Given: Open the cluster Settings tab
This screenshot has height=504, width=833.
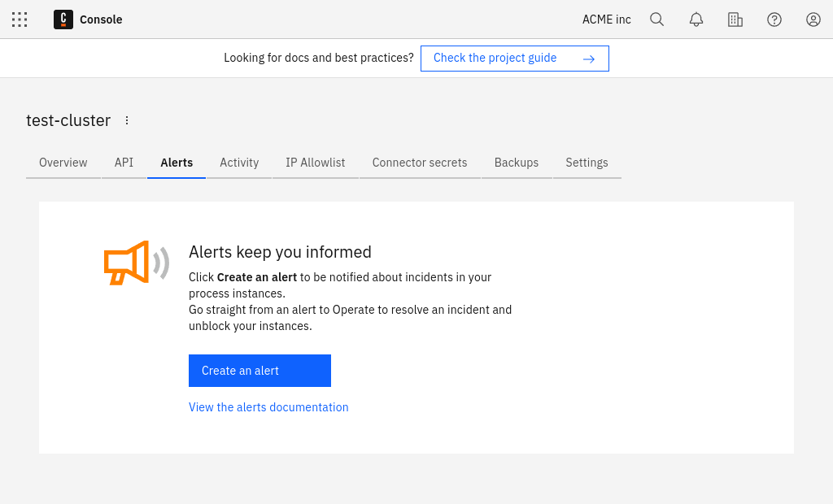Looking at the screenshot, I should click(x=587, y=163).
